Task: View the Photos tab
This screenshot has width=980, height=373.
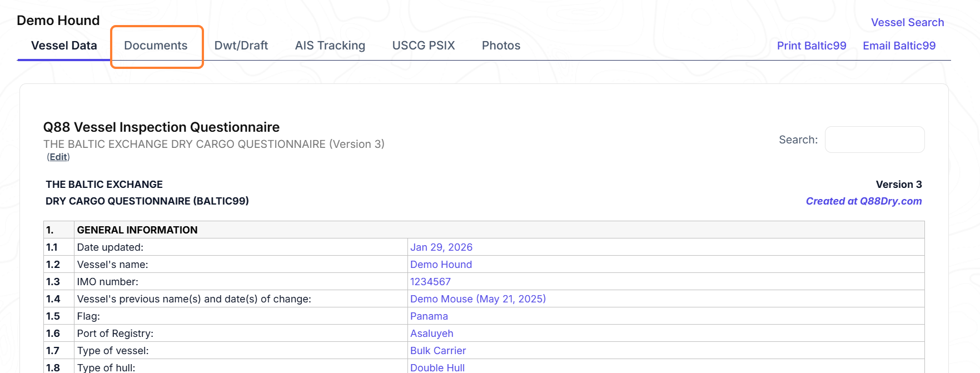Action: 501,46
